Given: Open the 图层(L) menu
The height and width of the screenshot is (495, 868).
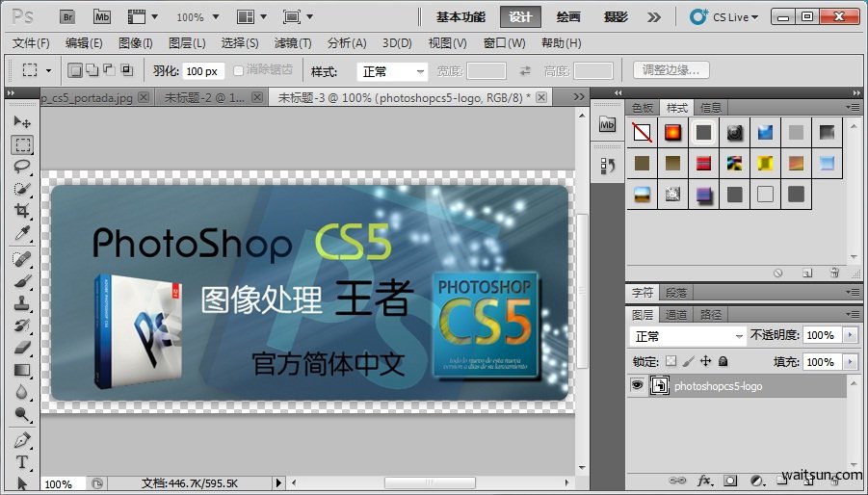Looking at the screenshot, I should click(x=187, y=43).
